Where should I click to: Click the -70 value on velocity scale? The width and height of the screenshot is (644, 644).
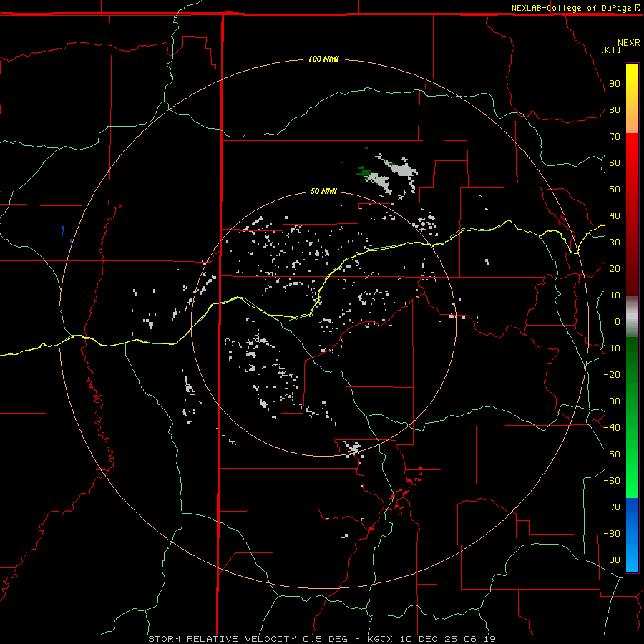(x=612, y=507)
